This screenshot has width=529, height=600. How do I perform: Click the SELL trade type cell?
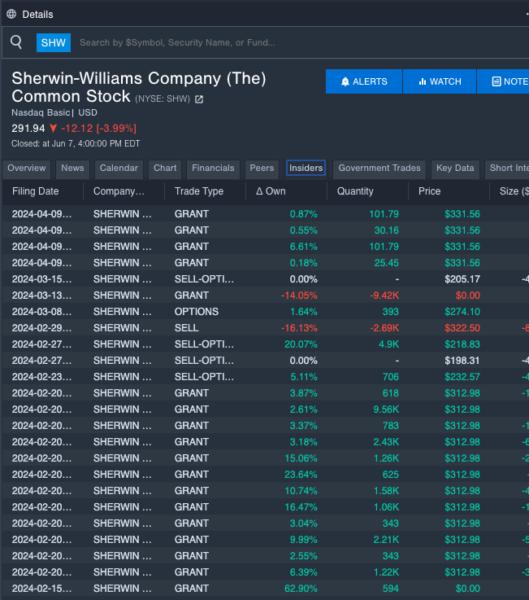coord(186,328)
